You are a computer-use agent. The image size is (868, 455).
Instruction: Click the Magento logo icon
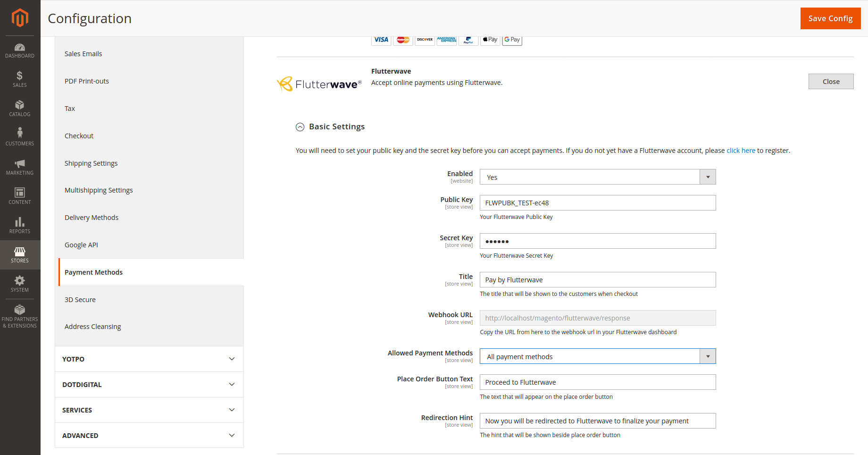pos(20,18)
